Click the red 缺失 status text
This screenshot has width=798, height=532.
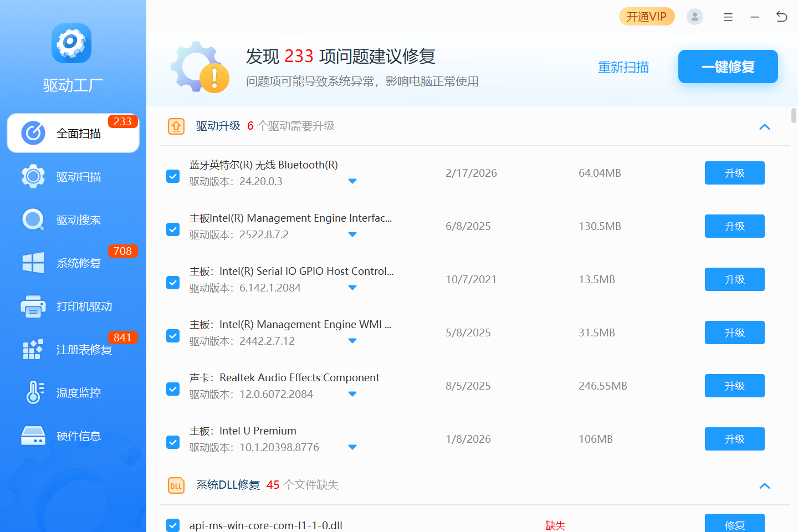coord(555,525)
